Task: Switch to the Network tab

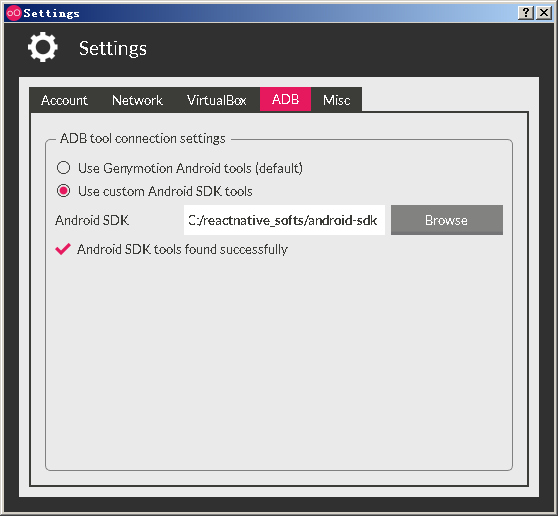Action: click(137, 100)
